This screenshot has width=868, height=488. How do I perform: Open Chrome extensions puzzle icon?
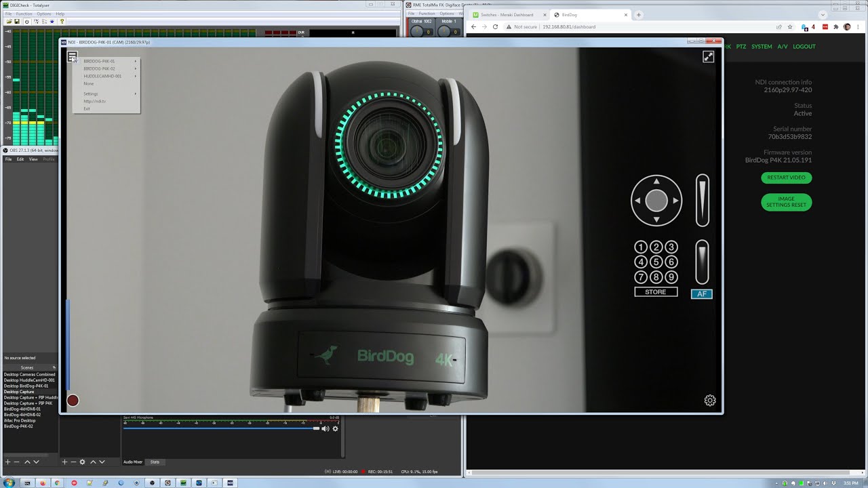pyautogui.click(x=836, y=27)
